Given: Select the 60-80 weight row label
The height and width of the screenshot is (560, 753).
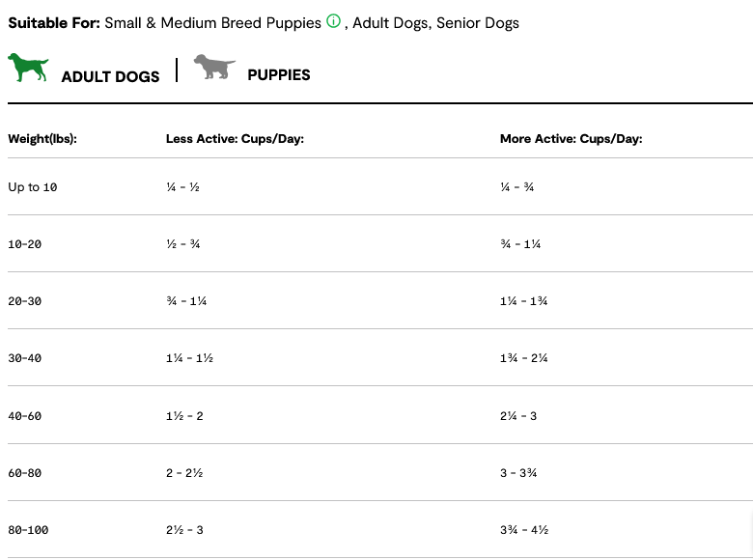Looking at the screenshot, I should 25,473.
